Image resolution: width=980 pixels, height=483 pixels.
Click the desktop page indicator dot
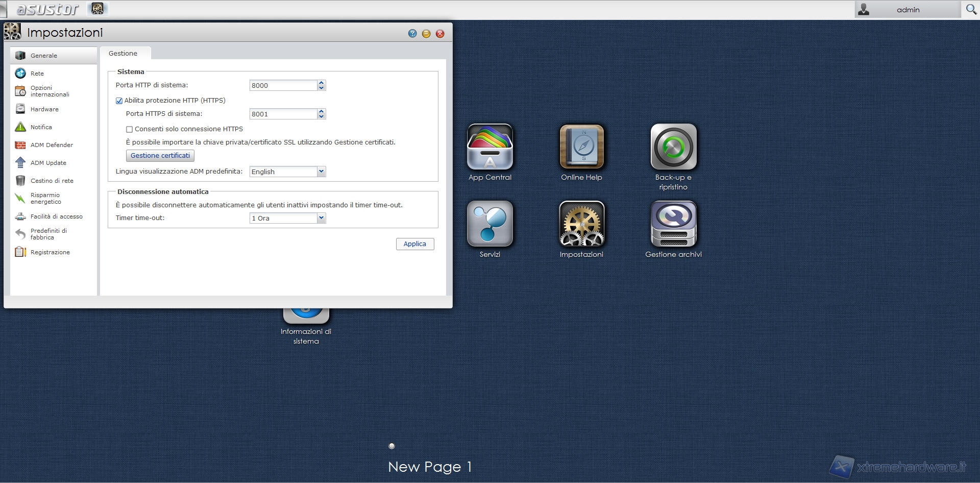391,446
